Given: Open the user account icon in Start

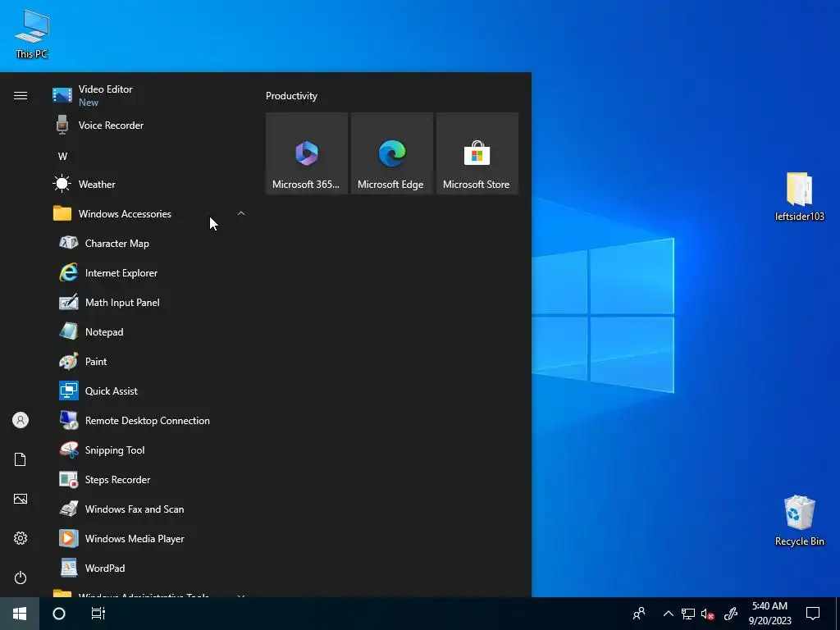Looking at the screenshot, I should [21, 420].
